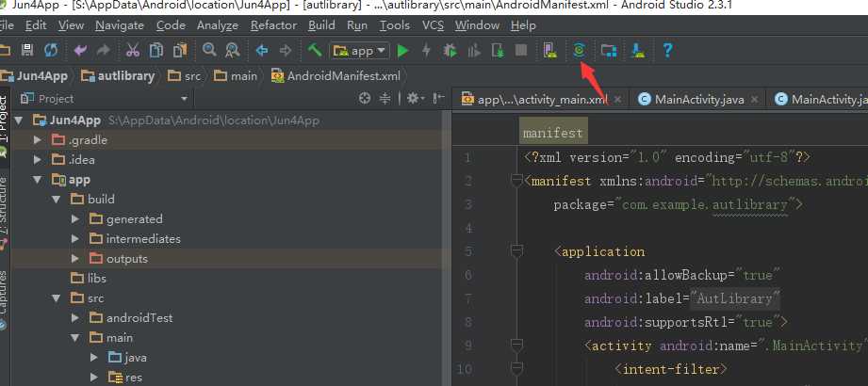Open the Refactor menu
The width and height of the screenshot is (868, 386).
273,25
